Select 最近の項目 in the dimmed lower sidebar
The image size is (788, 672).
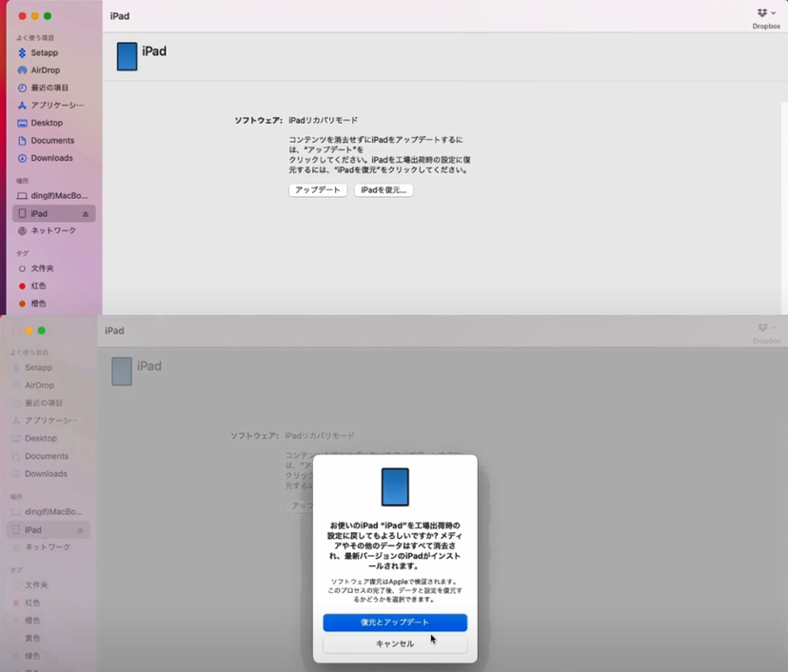(37, 403)
